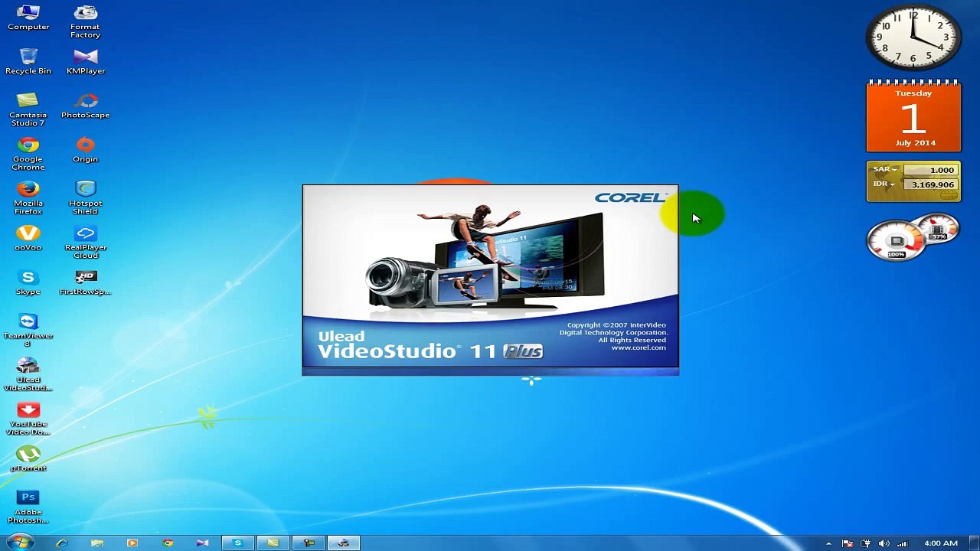980x551 pixels.
Task: Click the CPU meter 100% gauge
Action: click(897, 241)
